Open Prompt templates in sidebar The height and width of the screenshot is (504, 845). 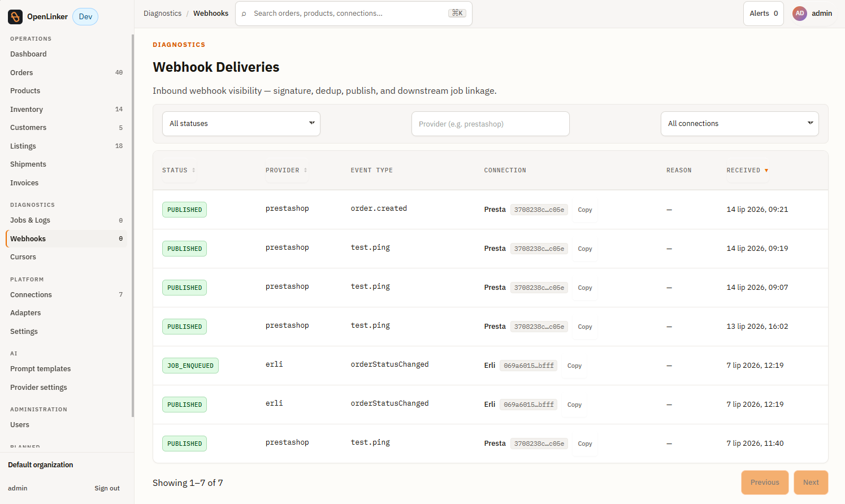click(x=67, y=369)
